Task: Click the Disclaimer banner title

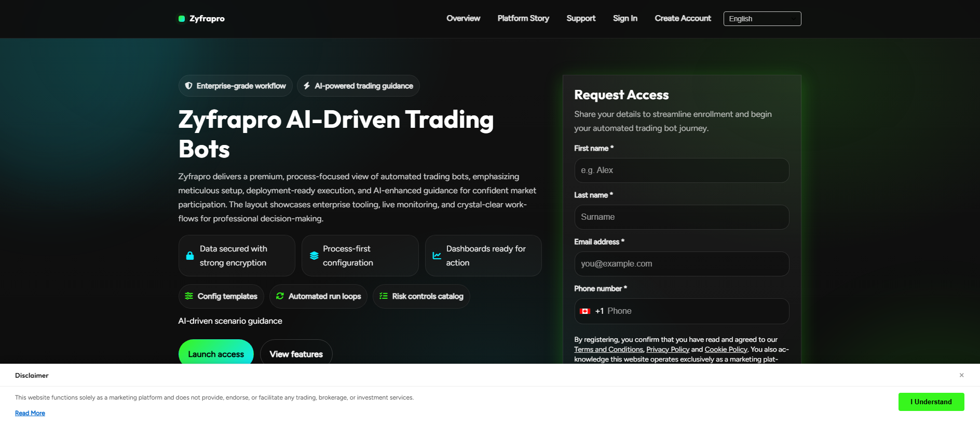Action: click(32, 375)
